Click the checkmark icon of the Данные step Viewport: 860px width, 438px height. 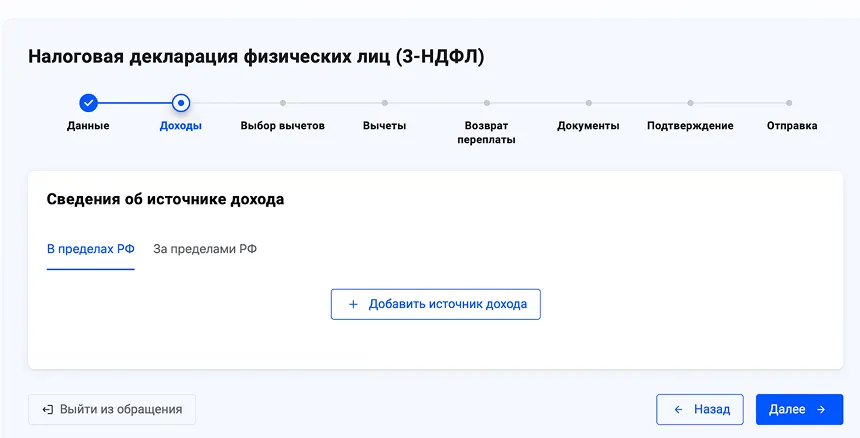[x=88, y=102]
